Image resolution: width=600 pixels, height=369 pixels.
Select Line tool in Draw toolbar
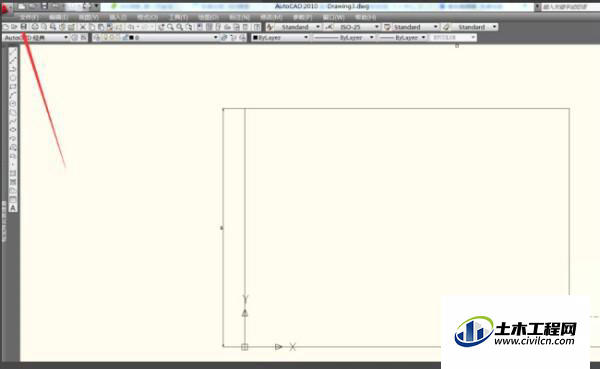coord(13,52)
